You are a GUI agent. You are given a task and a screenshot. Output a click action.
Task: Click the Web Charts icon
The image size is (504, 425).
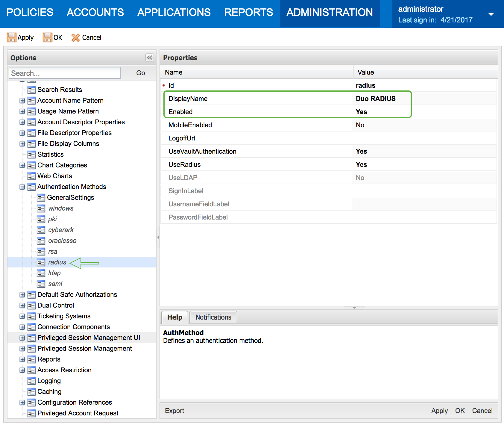click(x=31, y=176)
